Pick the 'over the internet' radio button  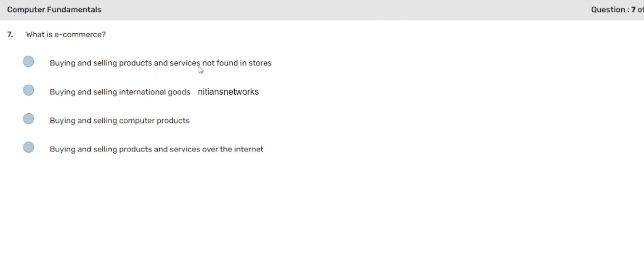pyautogui.click(x=29, y=148)
